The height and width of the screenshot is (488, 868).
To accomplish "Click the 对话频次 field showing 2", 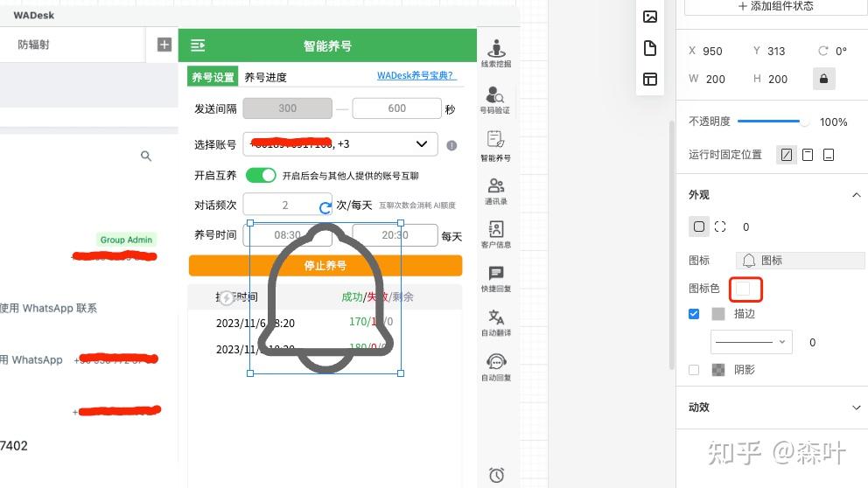I will point(285,206).
